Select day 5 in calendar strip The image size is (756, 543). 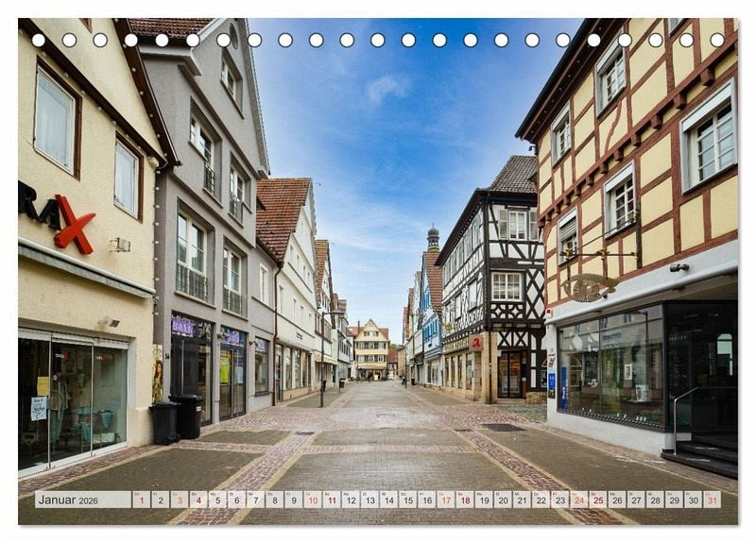(x=217, y=500)
